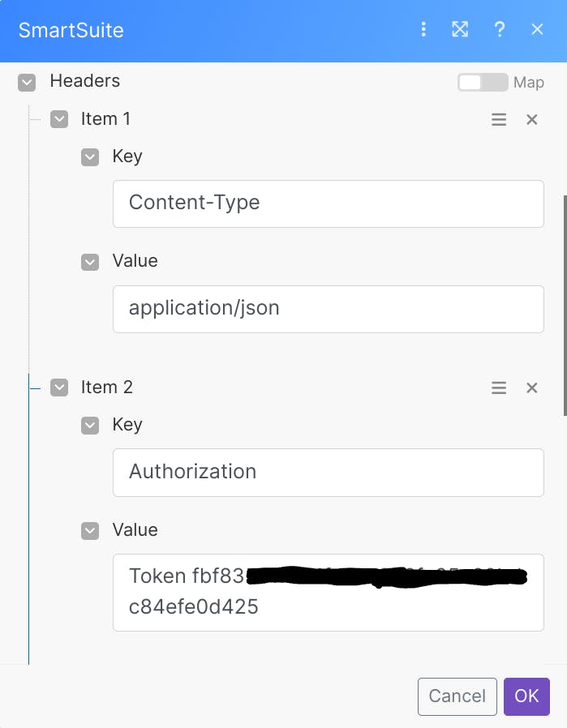The height and width of the screenshot is (728, 567).
Task: Click the reorder handle icon of Item 1
Action: [x=499, y=119]
